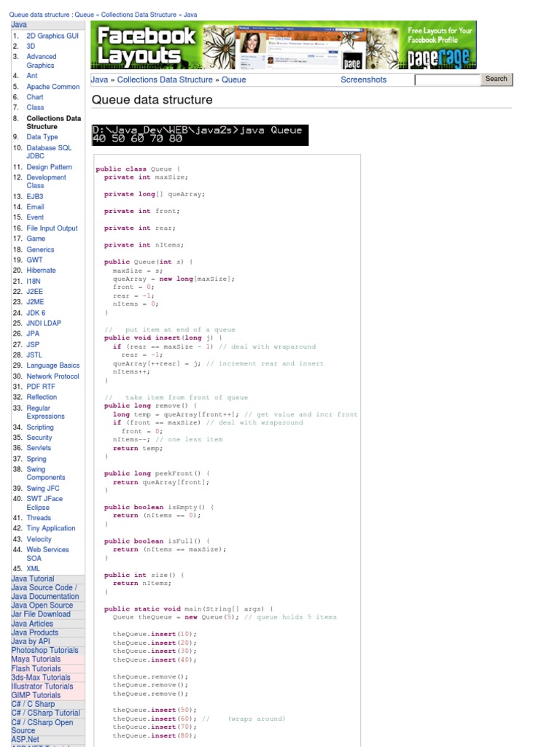This screenshot has height=747, width=560.
Task: Select the Ant category
Action: point(32,76)
